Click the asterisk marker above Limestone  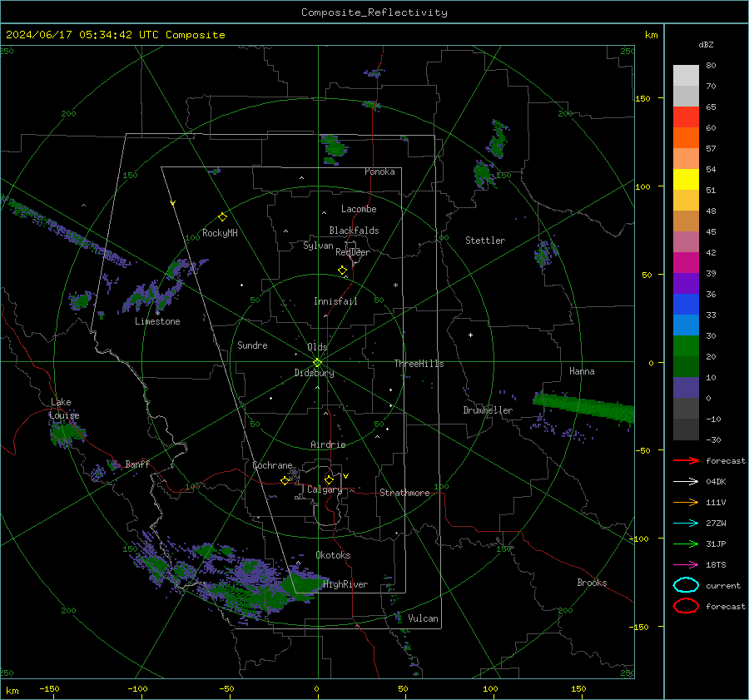pyautogui.click(x=157, y=314)
